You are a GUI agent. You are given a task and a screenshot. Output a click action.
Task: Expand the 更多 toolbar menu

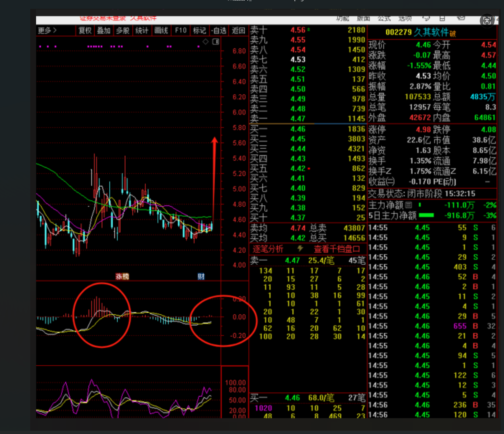coord(47,31)
